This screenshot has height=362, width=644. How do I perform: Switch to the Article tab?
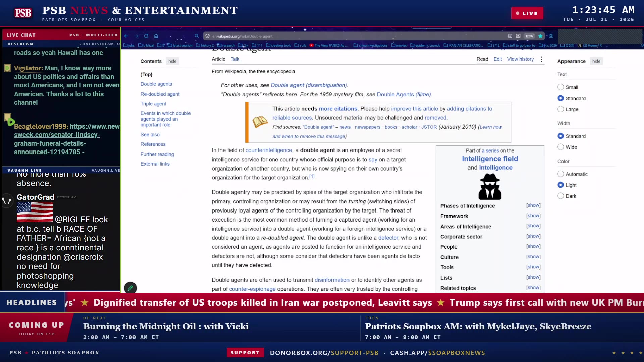point(218,59)
